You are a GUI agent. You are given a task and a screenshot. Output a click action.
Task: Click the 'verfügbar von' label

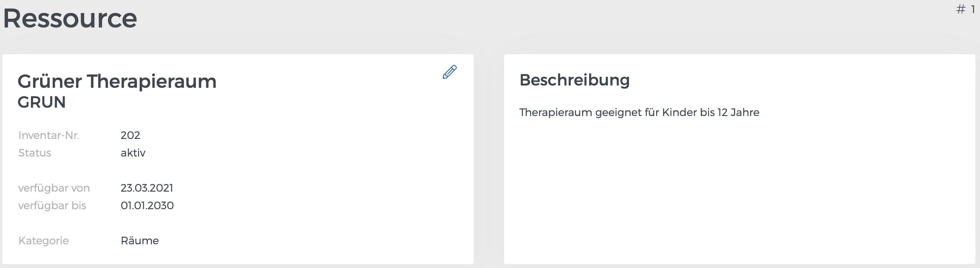click(x=54, y=188)
